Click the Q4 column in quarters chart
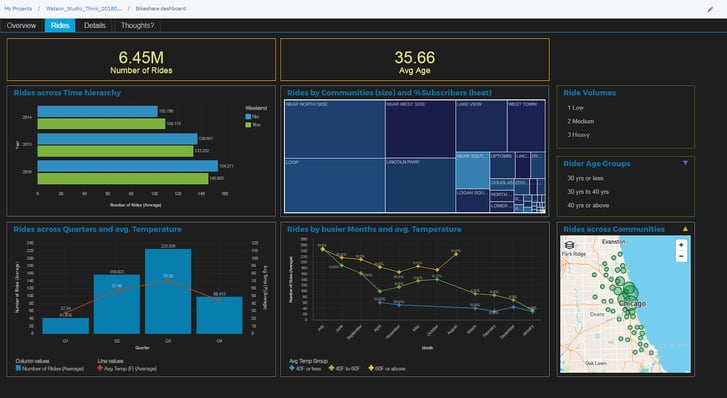Image resolution: width=727 pixels, height=398 pixels. coord(219,315)
